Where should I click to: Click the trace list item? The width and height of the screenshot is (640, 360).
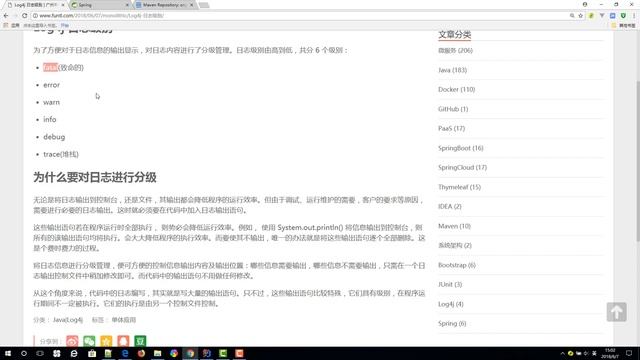pyautogui.click(x=61, y=154)
